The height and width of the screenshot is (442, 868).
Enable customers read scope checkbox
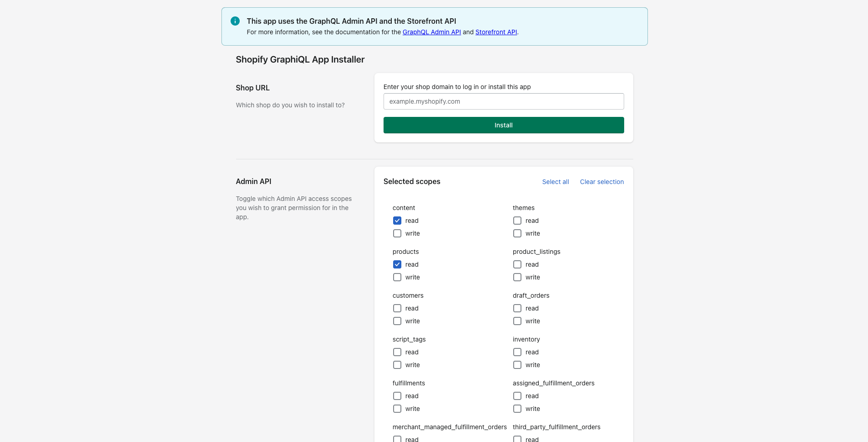[x=397, y=308]
